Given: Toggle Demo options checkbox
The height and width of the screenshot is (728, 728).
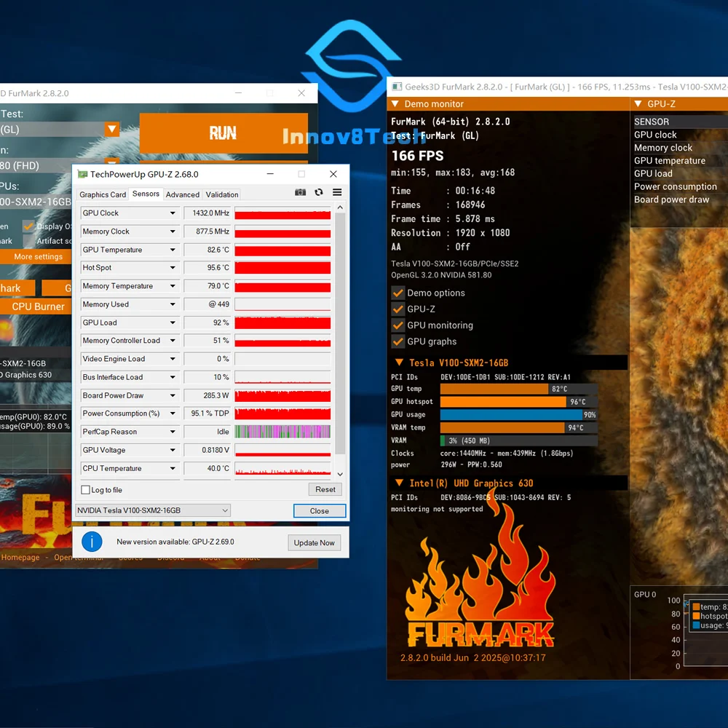Looking at the screenshot, I should [x=398, y=293].
